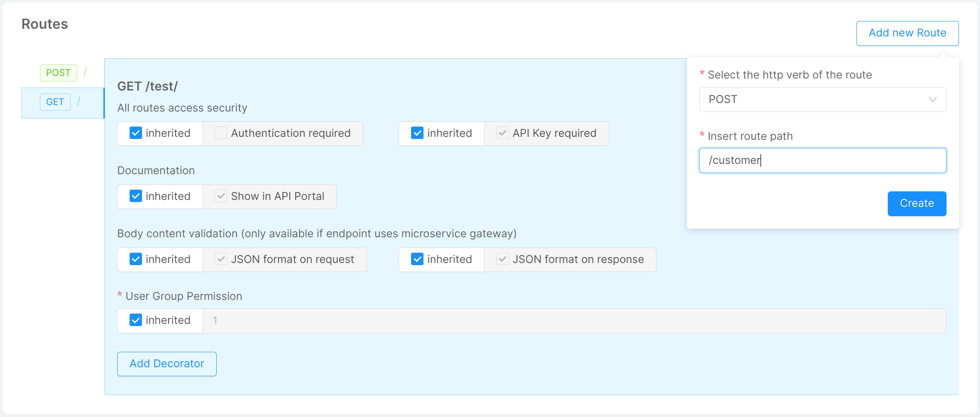
Task: Toggle inherited for JSON format on response
Action: click(417, 260)
